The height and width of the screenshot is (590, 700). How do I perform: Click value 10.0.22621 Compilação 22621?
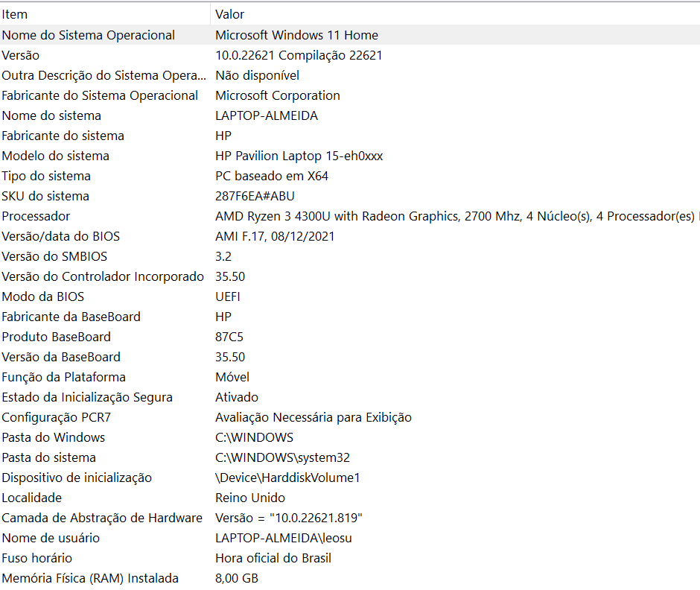[299, 55]
